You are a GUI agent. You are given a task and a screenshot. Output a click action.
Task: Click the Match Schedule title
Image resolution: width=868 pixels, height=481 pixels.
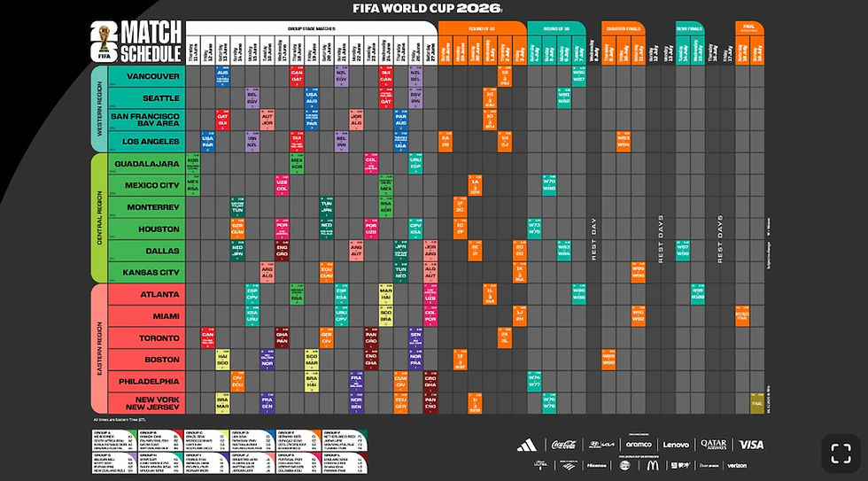[x=151, y=42]
